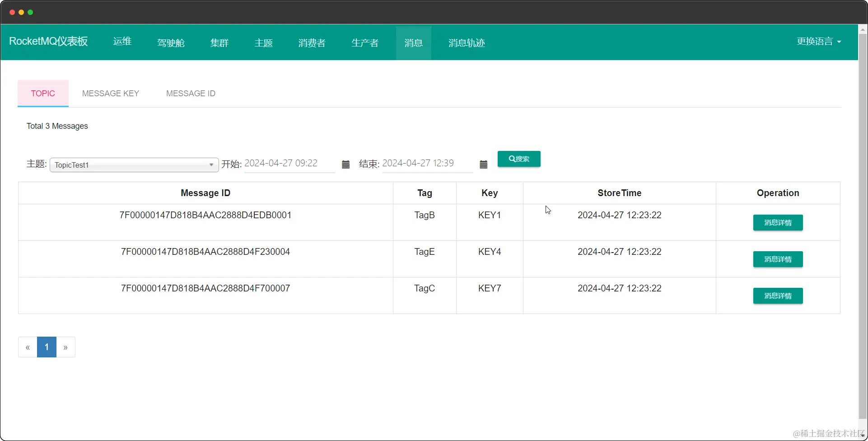
Task: Open the 运维 navigation item
Action: [x=122, y=42]
